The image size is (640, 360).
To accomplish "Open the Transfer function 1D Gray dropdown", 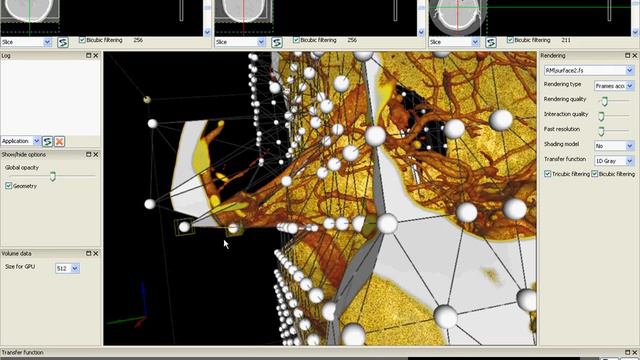I will click(614, 161).
